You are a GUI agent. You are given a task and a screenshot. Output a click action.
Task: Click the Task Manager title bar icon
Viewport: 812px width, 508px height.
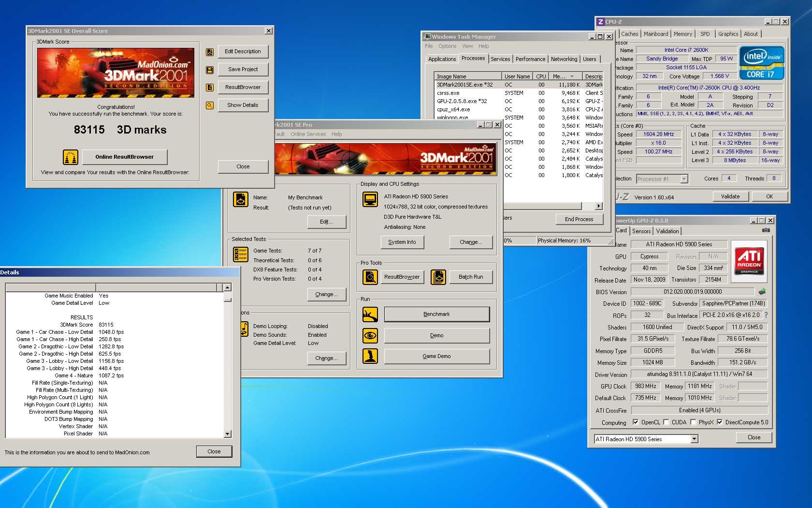point(427,37)
